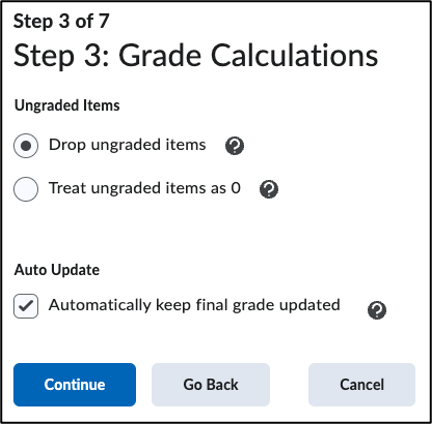
Task: Open help for Drop ungraded items
Action: click(x=235, y=146)
